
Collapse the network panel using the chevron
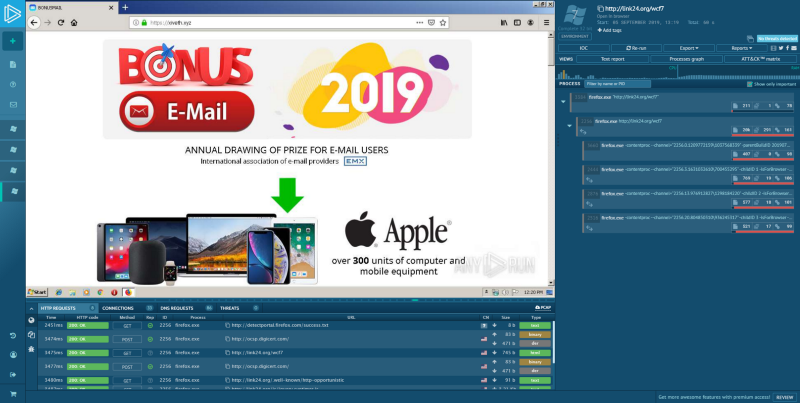[31, 309]
